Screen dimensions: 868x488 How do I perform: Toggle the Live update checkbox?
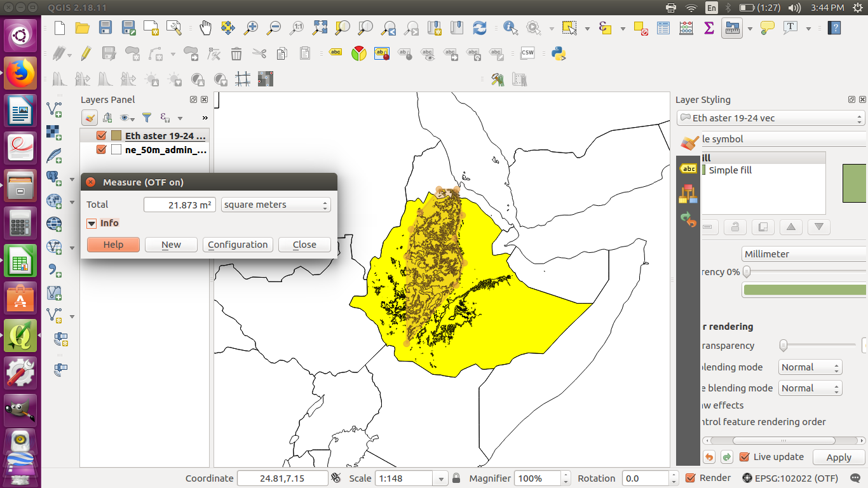(x=745, y=457)
